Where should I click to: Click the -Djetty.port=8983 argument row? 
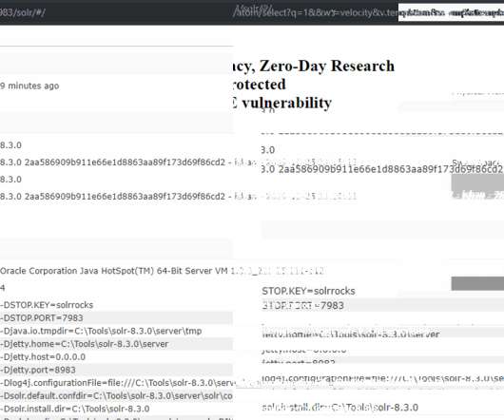[116, 370]
